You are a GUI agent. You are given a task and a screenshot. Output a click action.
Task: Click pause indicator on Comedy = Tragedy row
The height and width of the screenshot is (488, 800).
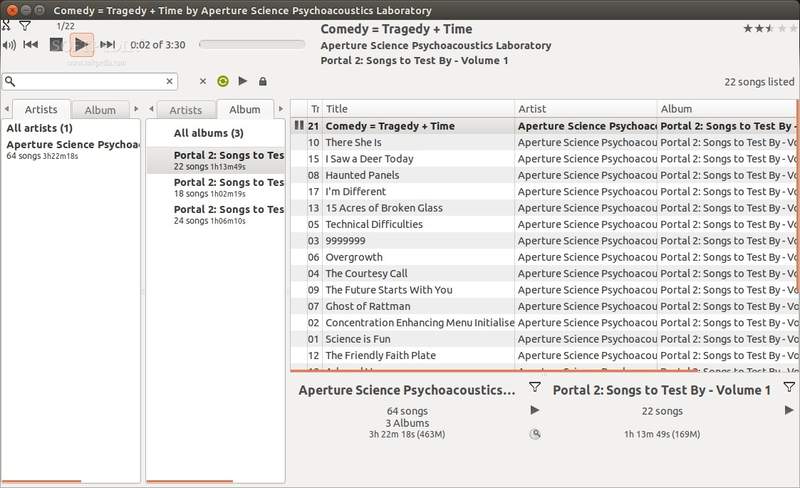[299, 125]
